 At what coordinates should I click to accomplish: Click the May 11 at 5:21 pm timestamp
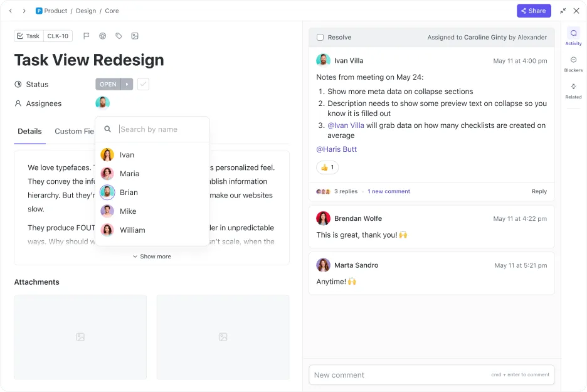[521, 265]
